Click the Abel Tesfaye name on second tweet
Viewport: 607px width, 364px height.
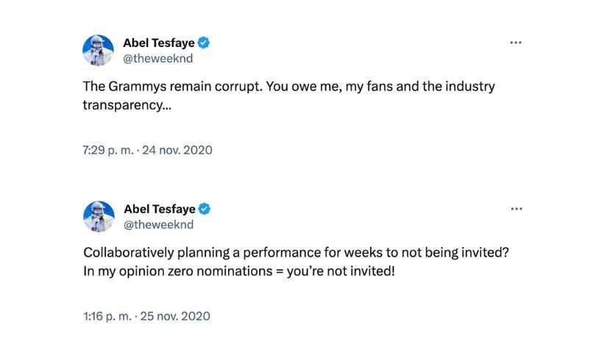tap(159, 209)
